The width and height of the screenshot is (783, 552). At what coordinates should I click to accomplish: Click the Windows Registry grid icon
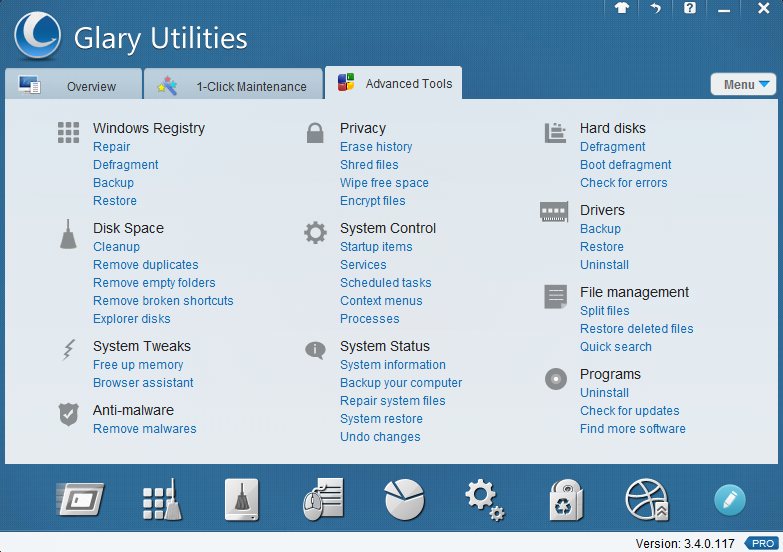(68, 132)
